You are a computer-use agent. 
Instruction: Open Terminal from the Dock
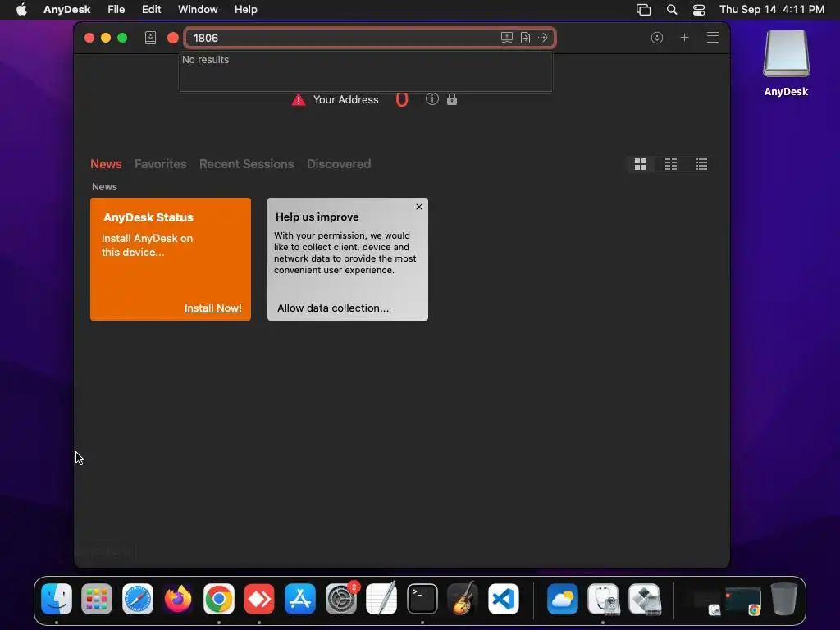point(422,598)
